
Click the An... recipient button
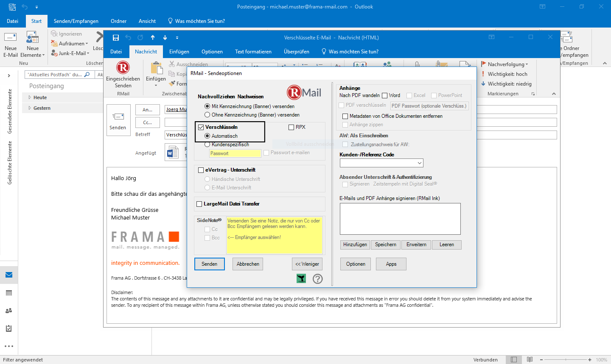click(x=148, y=110)
